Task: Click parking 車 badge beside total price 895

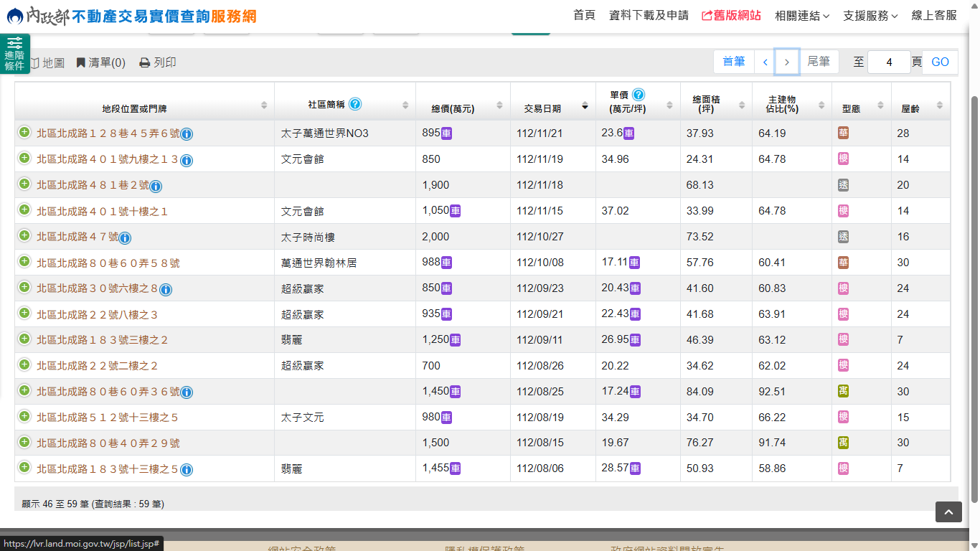Action: click(446, 133)
